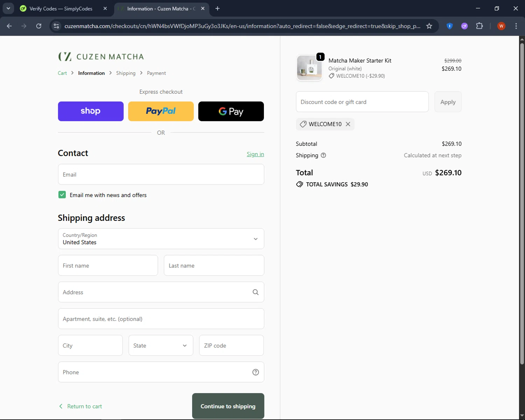The width and height of the screenshot is (525, 420).
Task: Click the Total amount $269.10
Action: point(448,173)
